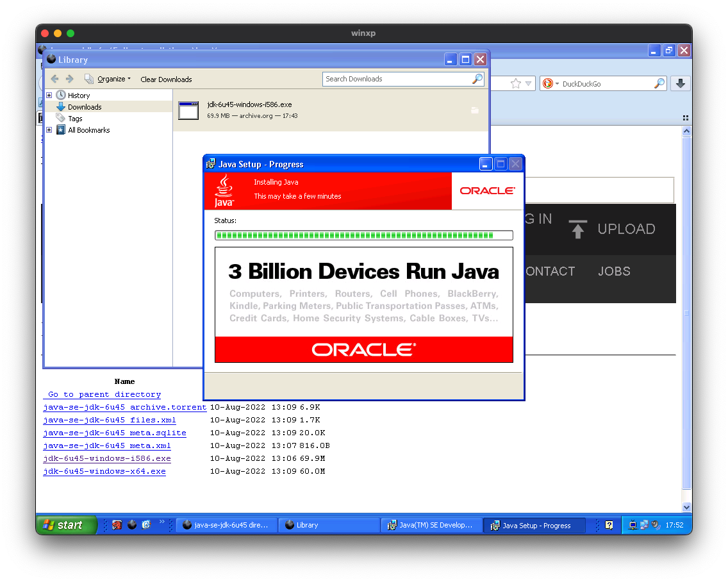Viewport: 728px width, 582px height.
Task: Click the exe file icon in downloads list
Action: point(188,110)
